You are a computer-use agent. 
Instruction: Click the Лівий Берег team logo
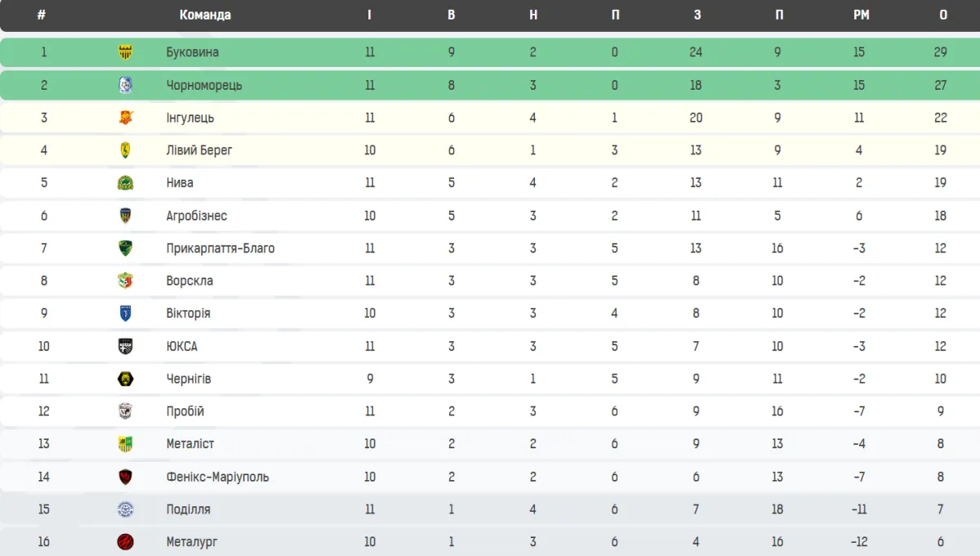pos(125,150)
